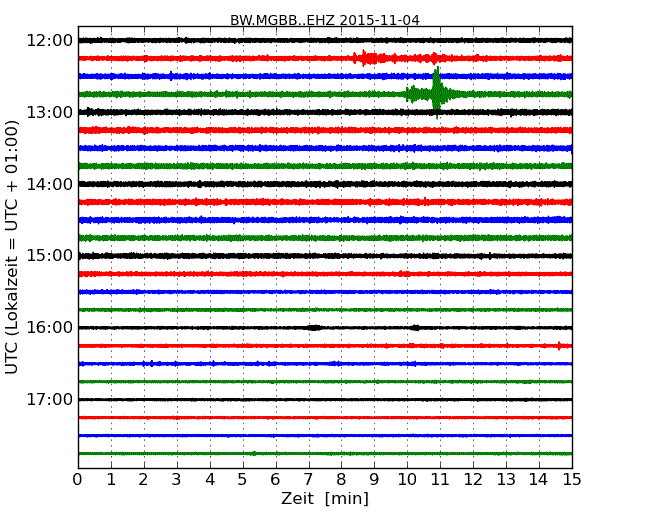Click the UTC Lokalzeit vertical axis label
Viewport: 650px width, 520px height.
click(12, 247)
